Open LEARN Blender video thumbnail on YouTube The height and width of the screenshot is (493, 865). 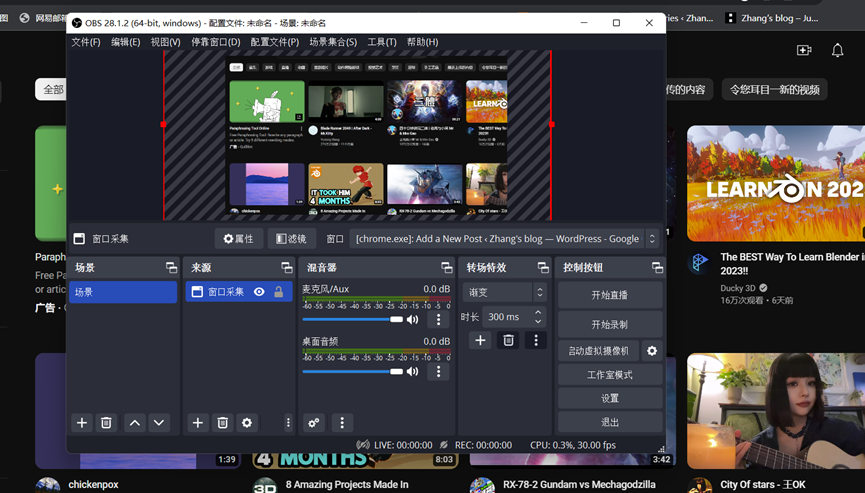point(776,183)
